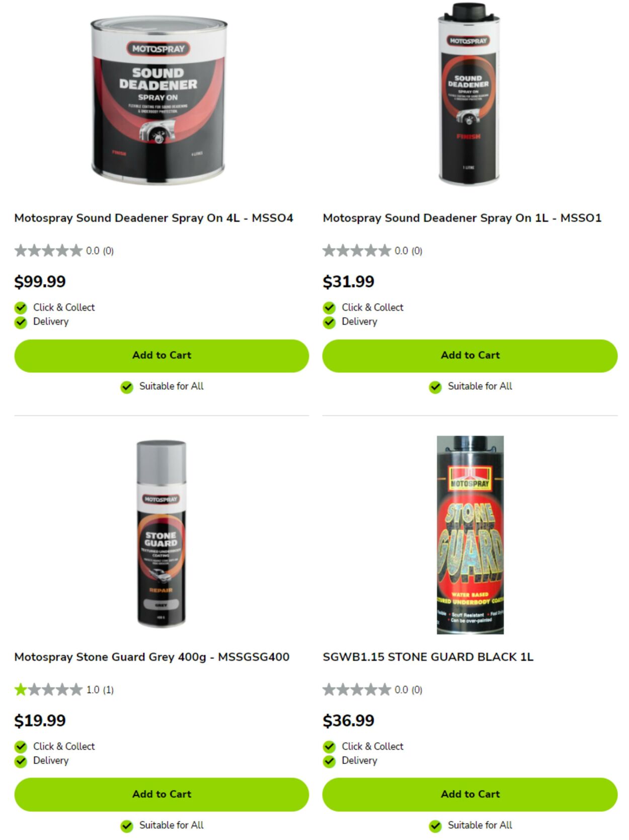Open Motospray Stone Guard Grey 400g title

[151, 657]
